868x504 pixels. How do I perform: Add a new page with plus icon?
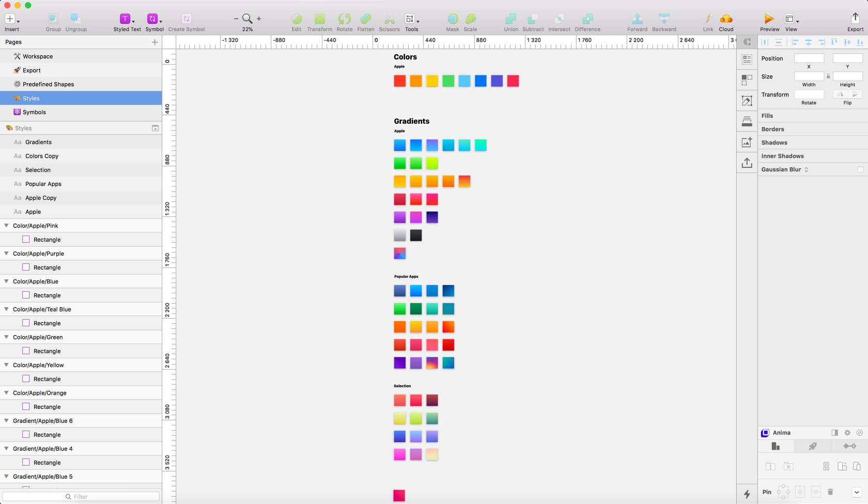154,42
